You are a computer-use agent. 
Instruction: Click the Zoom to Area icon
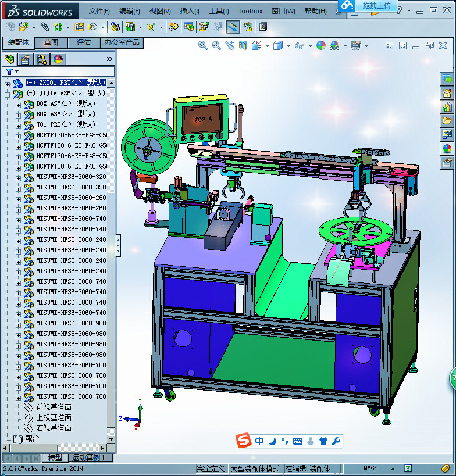(216, 46)
